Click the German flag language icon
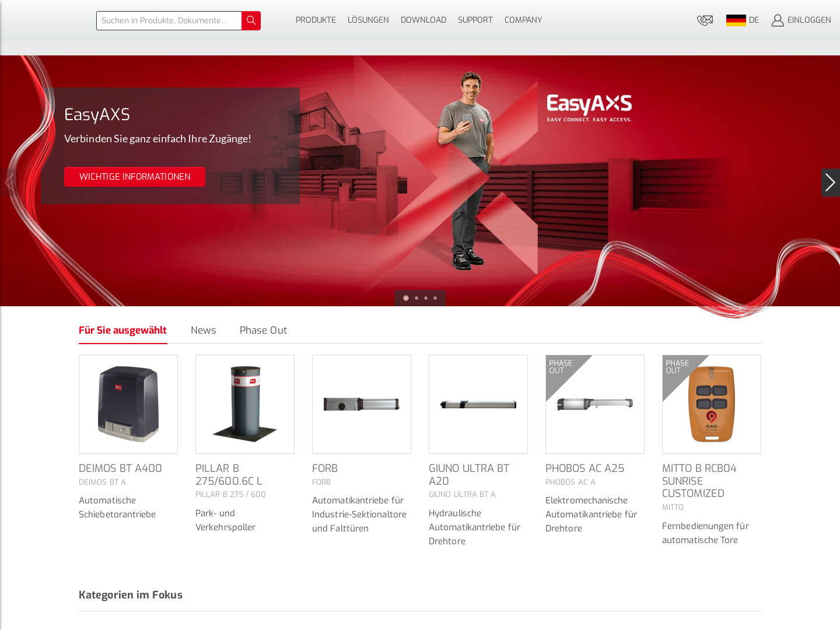The width and height of the screenshot is (840, 630). (736, 20)
